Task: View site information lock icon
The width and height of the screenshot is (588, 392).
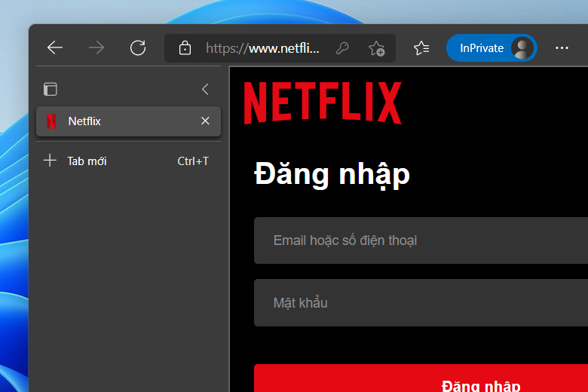Action: click(185, 48)
